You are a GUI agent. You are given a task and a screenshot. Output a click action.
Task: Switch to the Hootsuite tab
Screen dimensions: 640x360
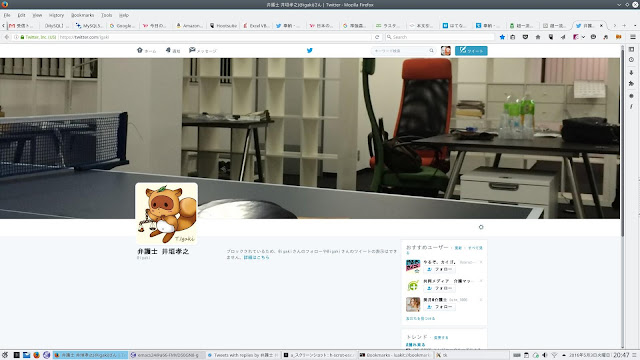(223, 25)
